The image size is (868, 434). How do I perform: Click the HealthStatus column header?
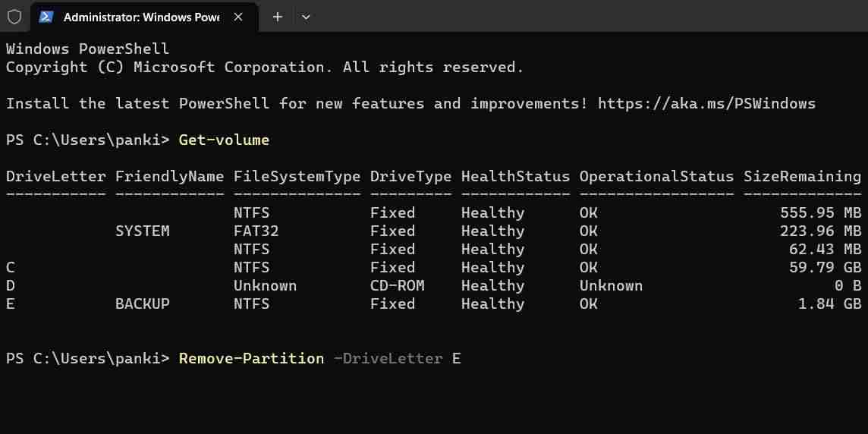coord(515,176)
